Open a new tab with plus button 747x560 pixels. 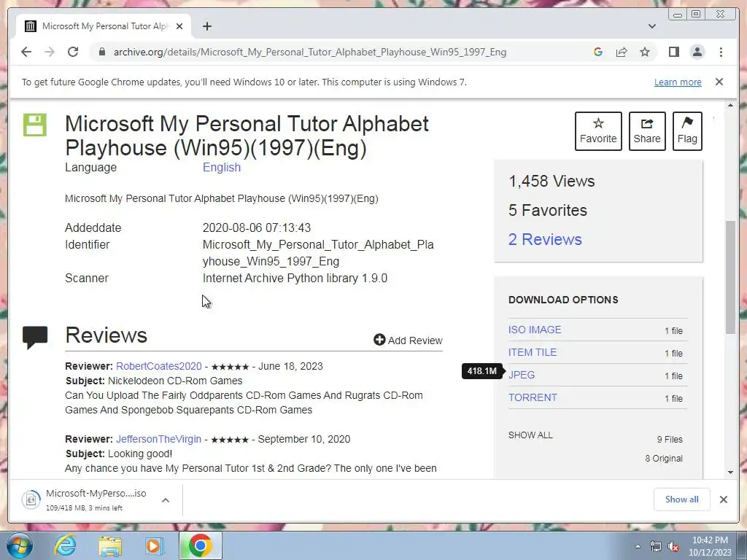[x=206, y=26]
